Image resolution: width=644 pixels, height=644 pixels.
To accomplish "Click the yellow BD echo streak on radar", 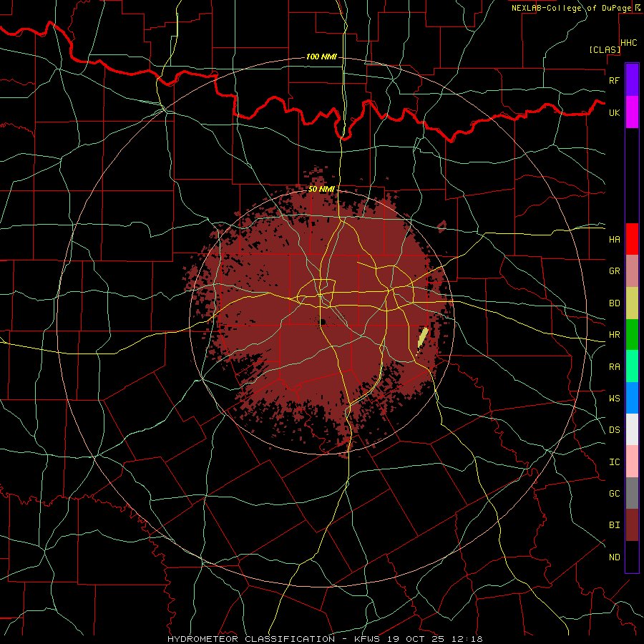I will pos(423,338).
